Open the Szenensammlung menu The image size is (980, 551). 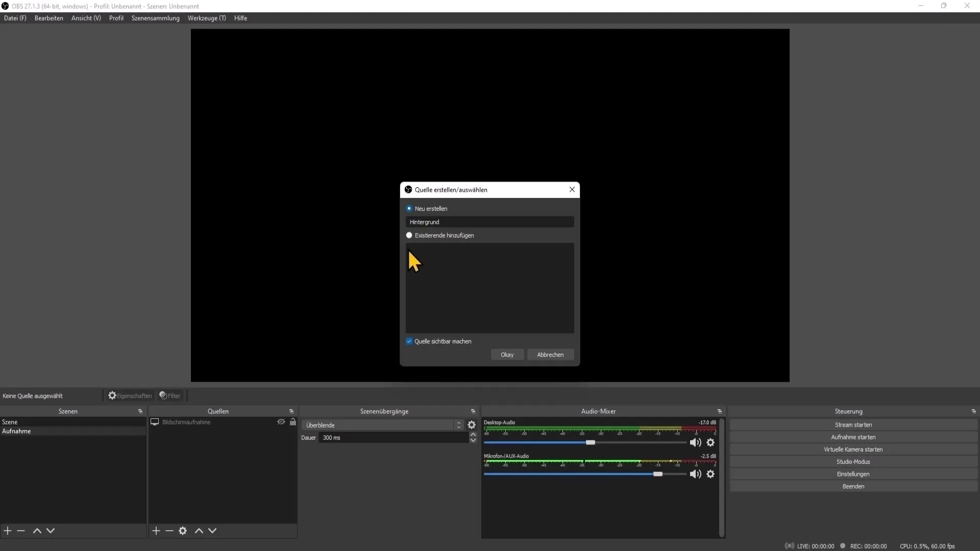(x=156, y=18)
